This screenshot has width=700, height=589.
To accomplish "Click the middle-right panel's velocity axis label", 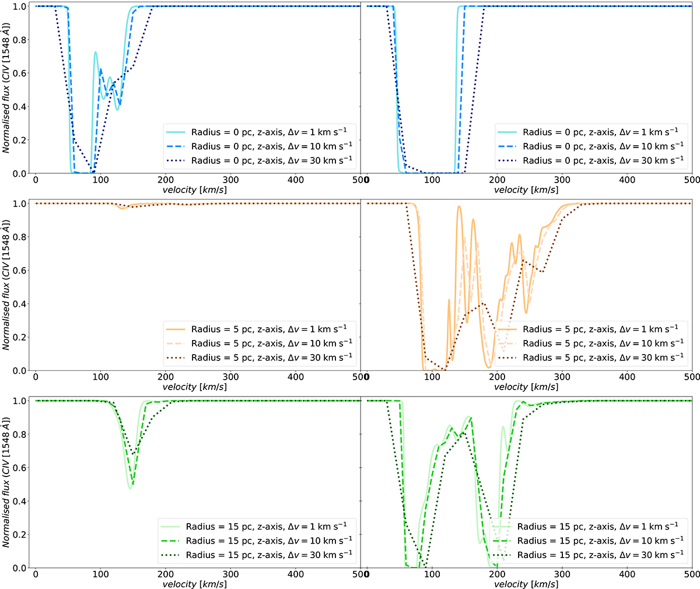I will click(x=526, y=387).
